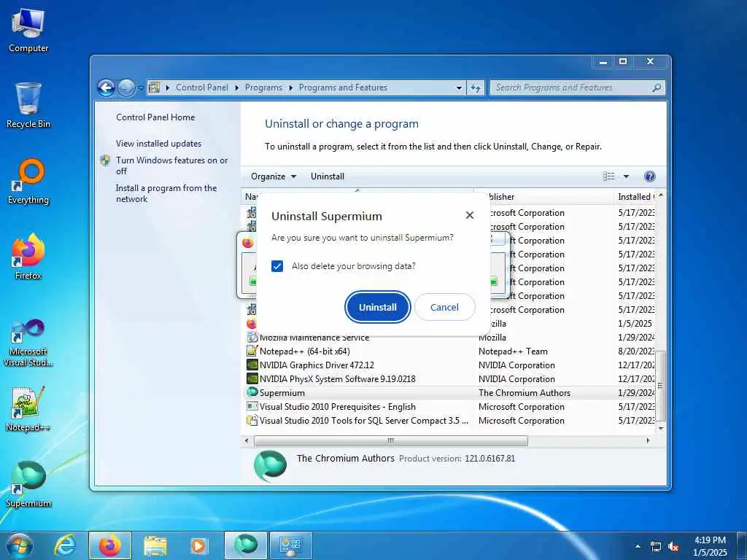Switch to Supermium taskbar button
This screenshot has width=747, height=560.
246,545
